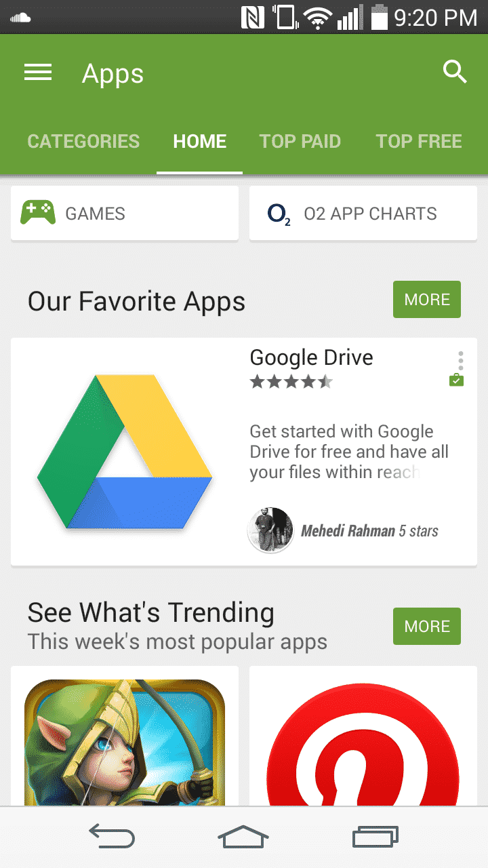The image size is (488, 868).
Task: Select the Home tab
Action: tap(200, 141)
